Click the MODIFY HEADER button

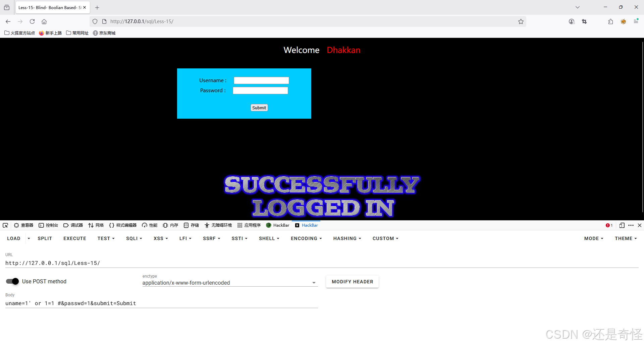coord(352,282)
